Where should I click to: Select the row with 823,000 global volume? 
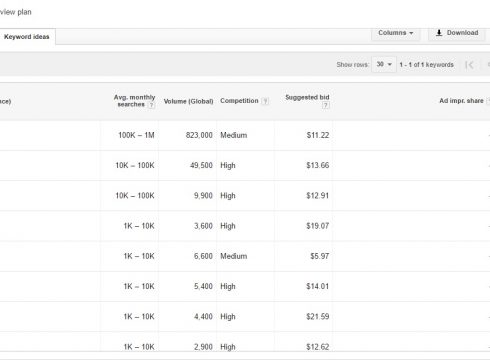point(245,135)
